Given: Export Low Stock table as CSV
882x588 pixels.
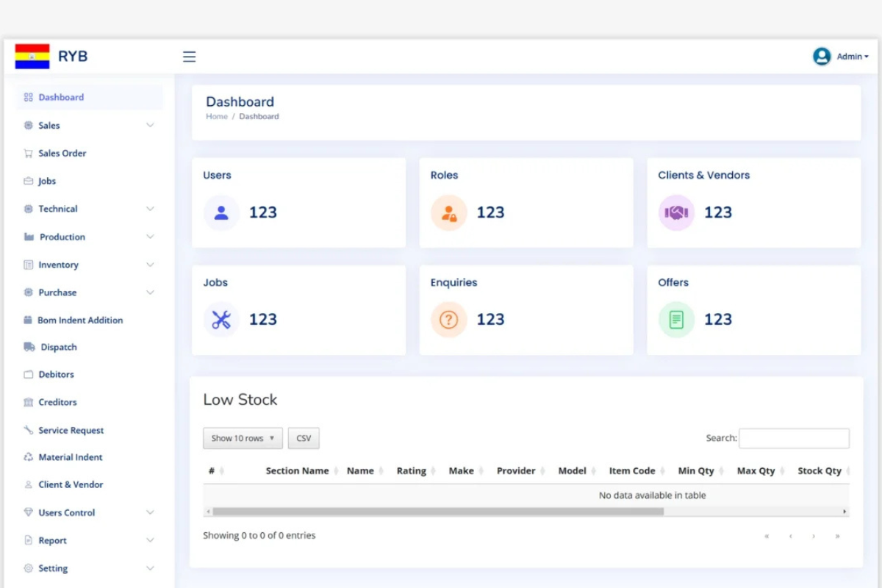Looking at the screenshot, I should coord(304,438).
